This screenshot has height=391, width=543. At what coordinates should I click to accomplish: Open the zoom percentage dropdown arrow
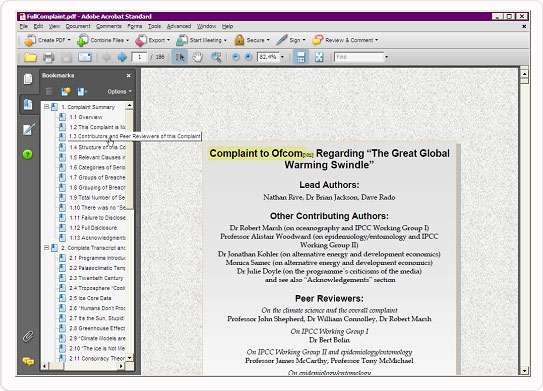(x=282, y=57)
